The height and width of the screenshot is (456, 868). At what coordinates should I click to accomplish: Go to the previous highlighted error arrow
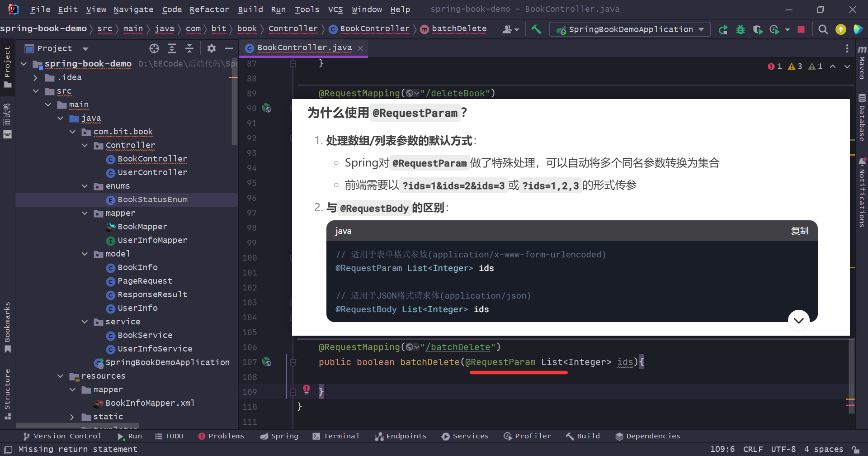(x=833, y=66)
